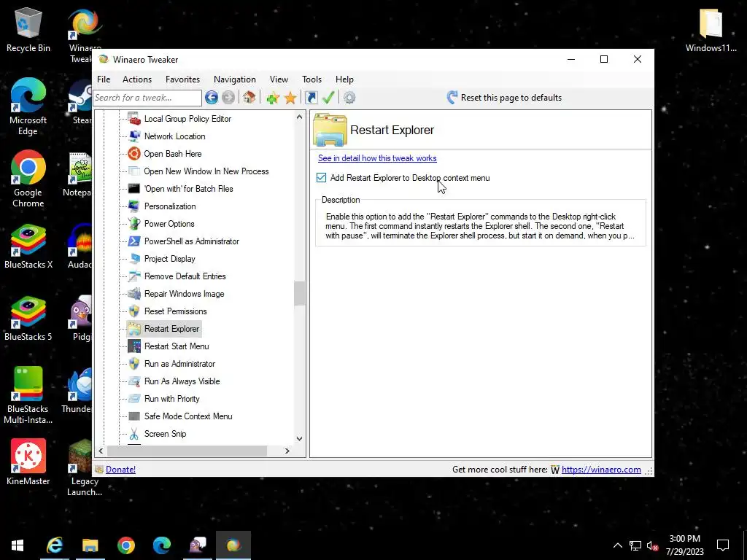
Task: Open the Help menu
Action: (x=344, y=79)
